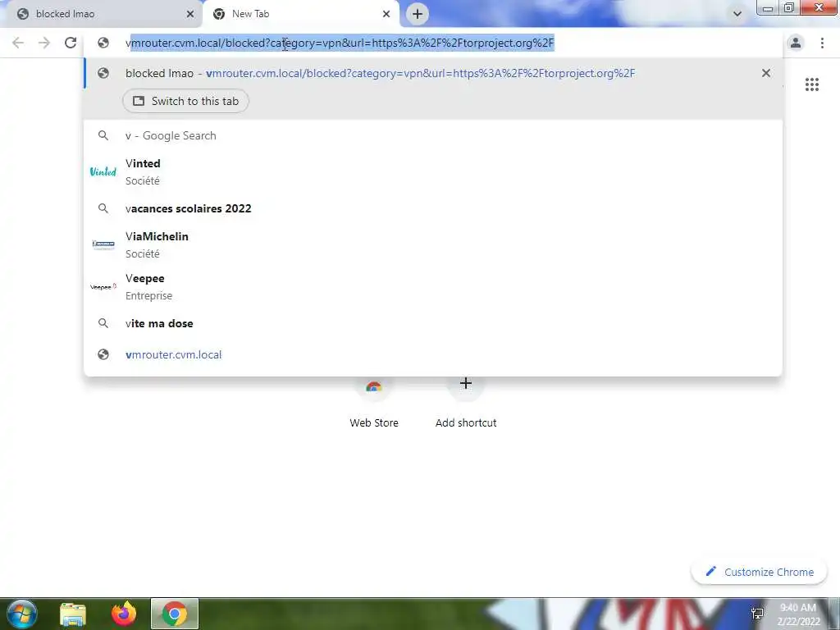840x630 pixels.
Task: Open the Google apps grid
Action: (811, 84)
